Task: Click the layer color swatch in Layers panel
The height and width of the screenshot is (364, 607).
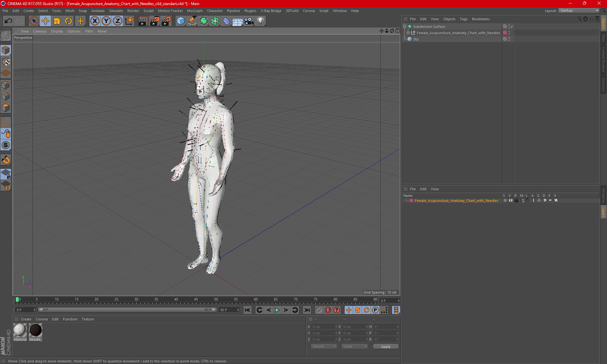Action: coord(411,200)
